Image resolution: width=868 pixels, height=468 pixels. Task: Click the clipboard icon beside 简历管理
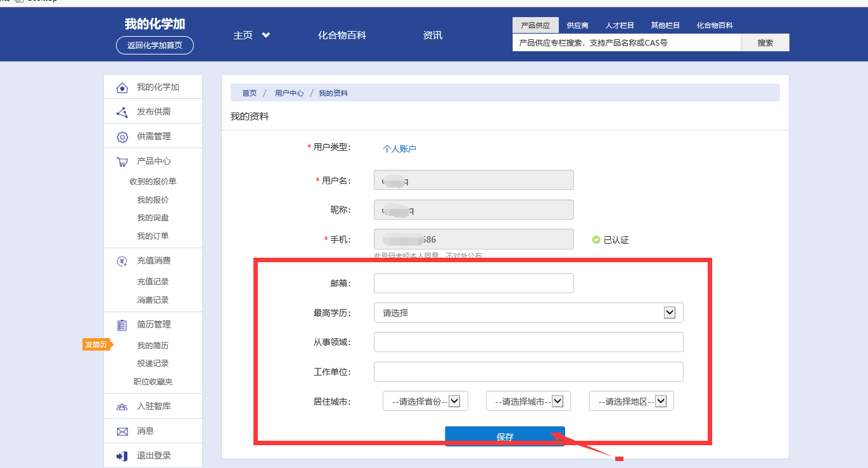pyautogui.click(x=122, y=325)
